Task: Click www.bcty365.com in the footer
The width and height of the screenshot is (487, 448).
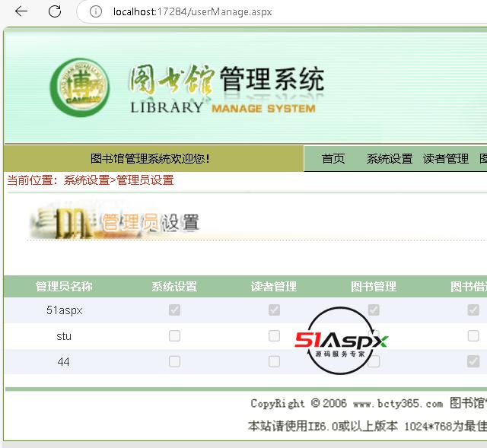Action: pos(398,404)
